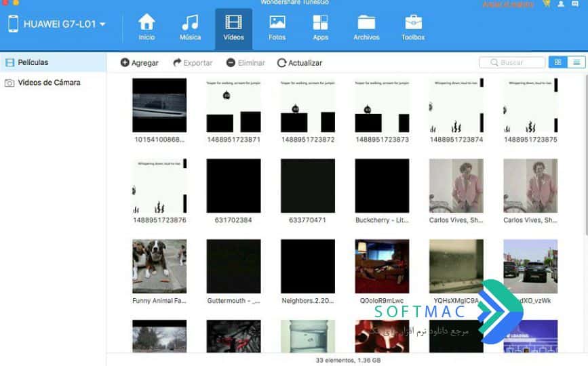Image resolution: width=588 pixels, height=366 pixels.
Task: Click the Eliminar delete button
Action: click(x=246, y=63)
